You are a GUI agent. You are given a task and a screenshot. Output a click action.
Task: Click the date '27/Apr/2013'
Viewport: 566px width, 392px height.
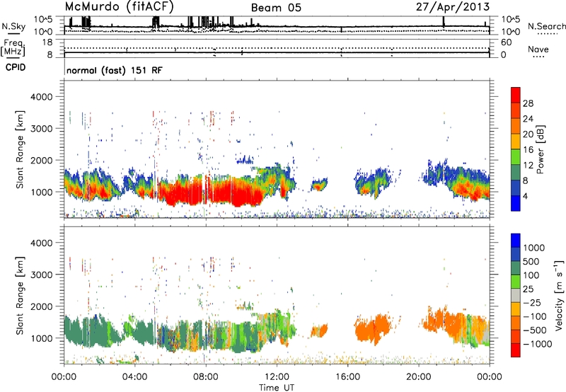tap(453, 7)
